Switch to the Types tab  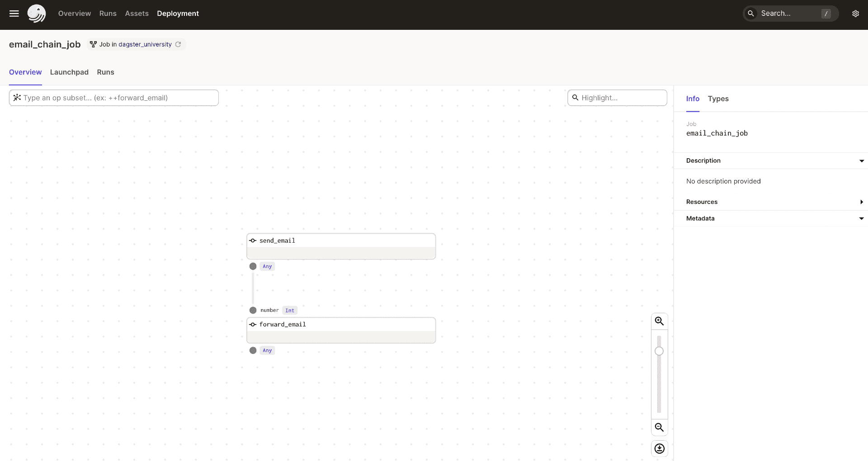[x=718, y=99]
